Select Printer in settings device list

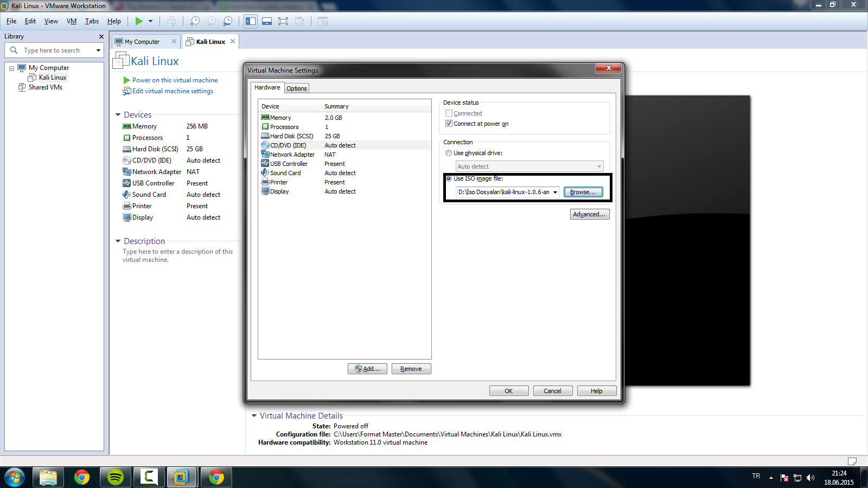[345, 182]
